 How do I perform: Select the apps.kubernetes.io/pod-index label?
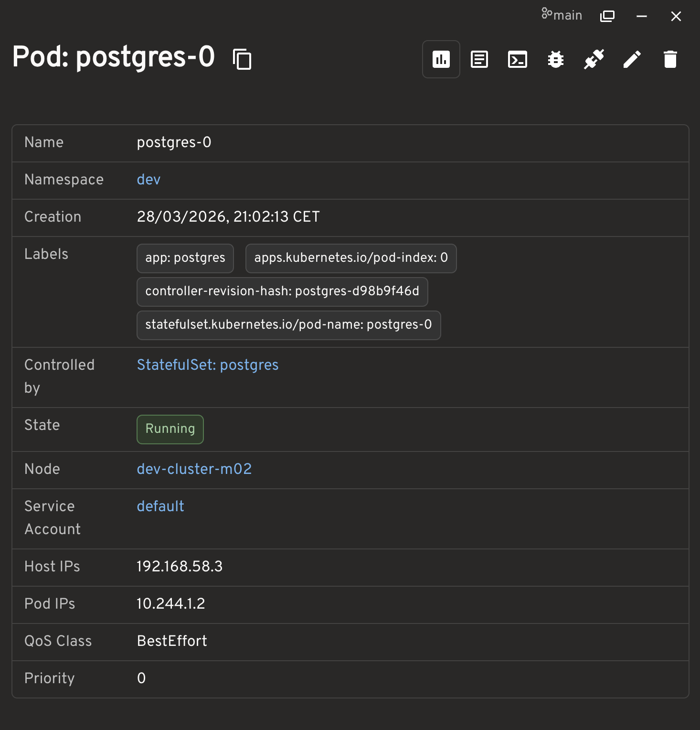tap(350, 258)
